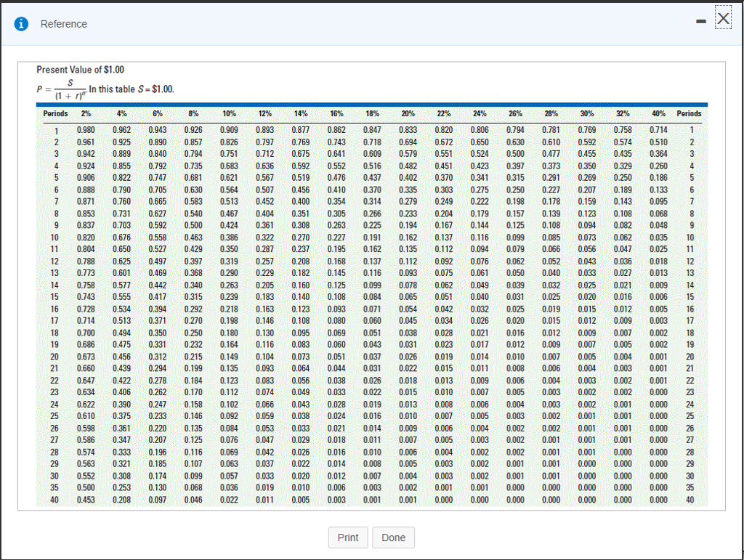744x560 pixels.
Task: Click the P = S/(1+r)^n formula
Action: (62, 89)
